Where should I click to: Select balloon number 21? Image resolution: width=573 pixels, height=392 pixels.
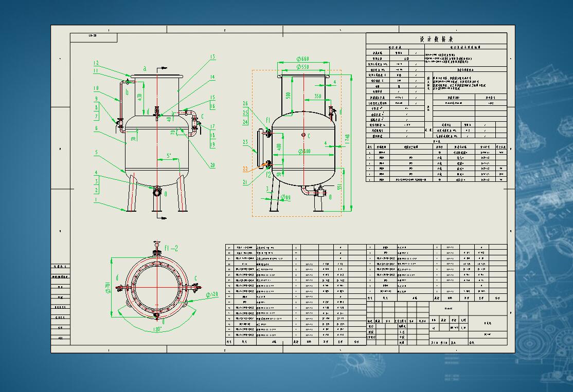tap(245, 182)
